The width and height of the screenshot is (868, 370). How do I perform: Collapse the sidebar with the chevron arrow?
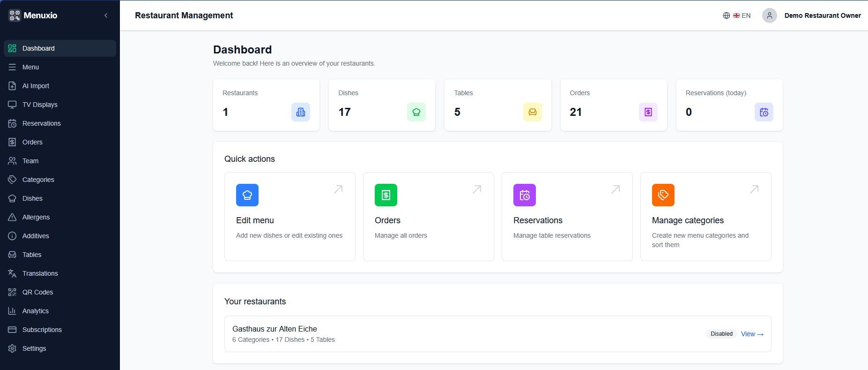[x=106, y=15]
